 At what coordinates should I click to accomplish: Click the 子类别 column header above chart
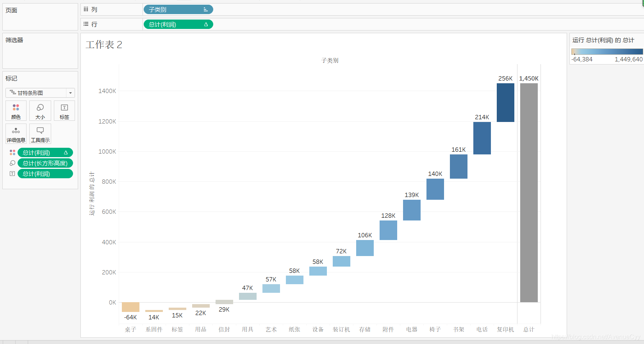[x=330, y=60]
